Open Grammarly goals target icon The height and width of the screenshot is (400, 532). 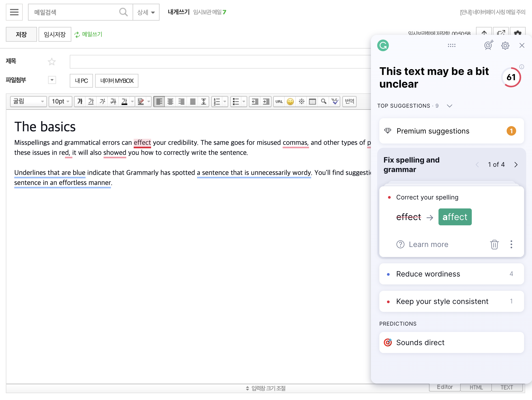(488, 45)
